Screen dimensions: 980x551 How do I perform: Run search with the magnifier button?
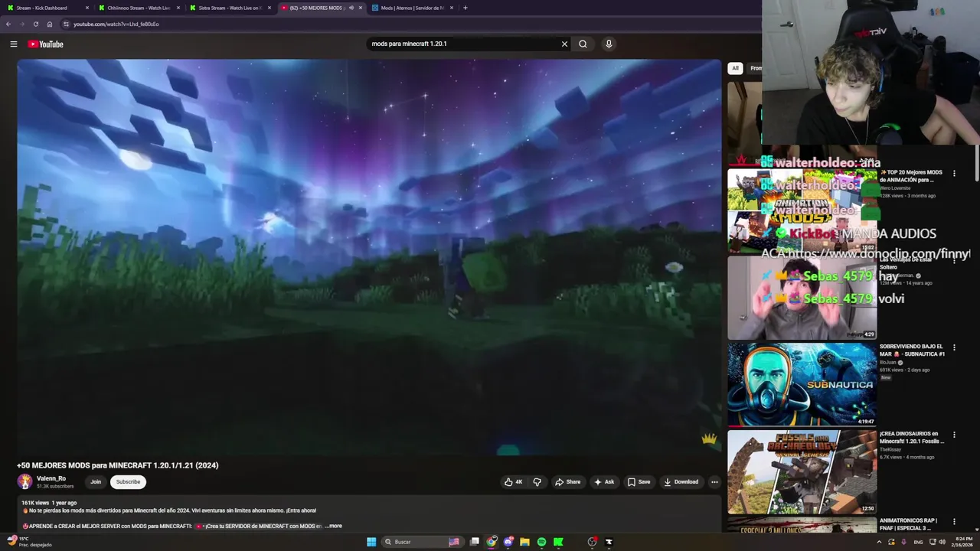tap(583, 44)
